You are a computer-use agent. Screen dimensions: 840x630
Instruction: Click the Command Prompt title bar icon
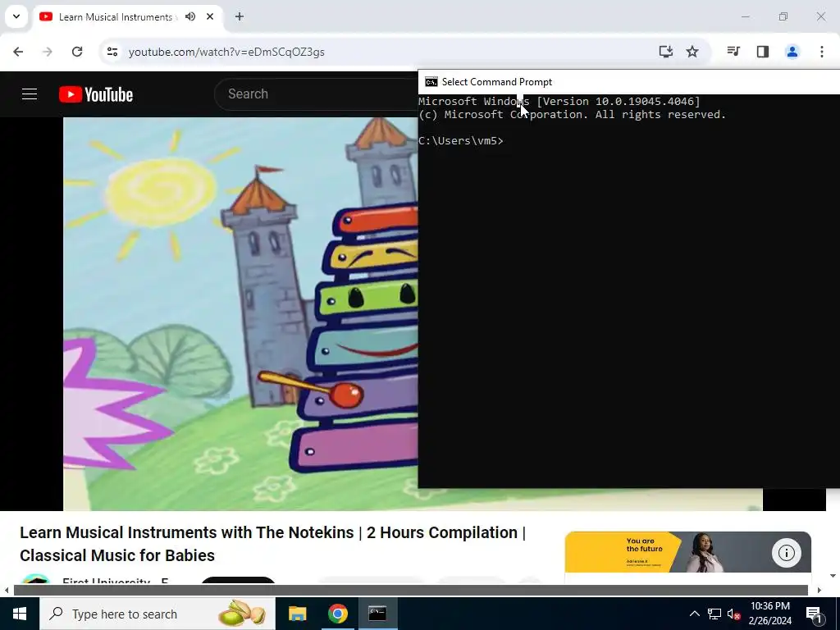[x=431, y=82]
